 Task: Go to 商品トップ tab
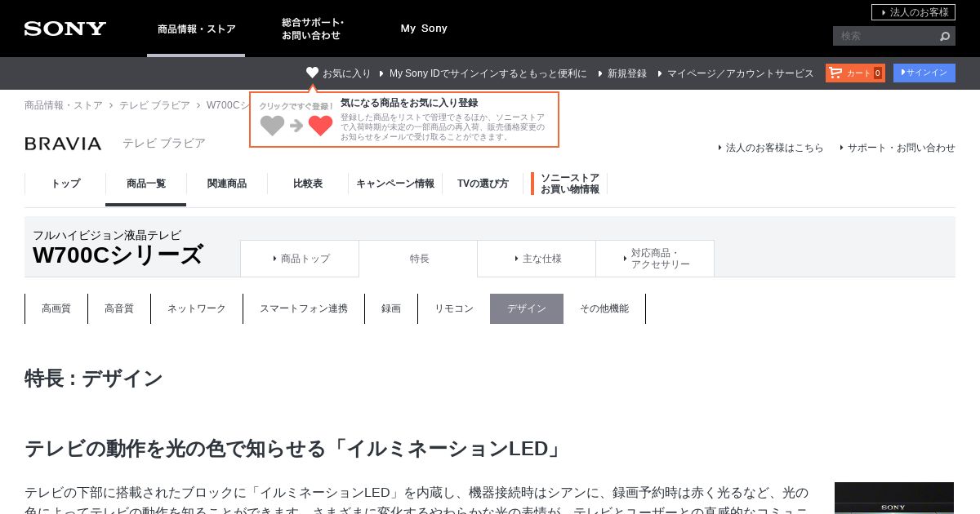(300, 259)
